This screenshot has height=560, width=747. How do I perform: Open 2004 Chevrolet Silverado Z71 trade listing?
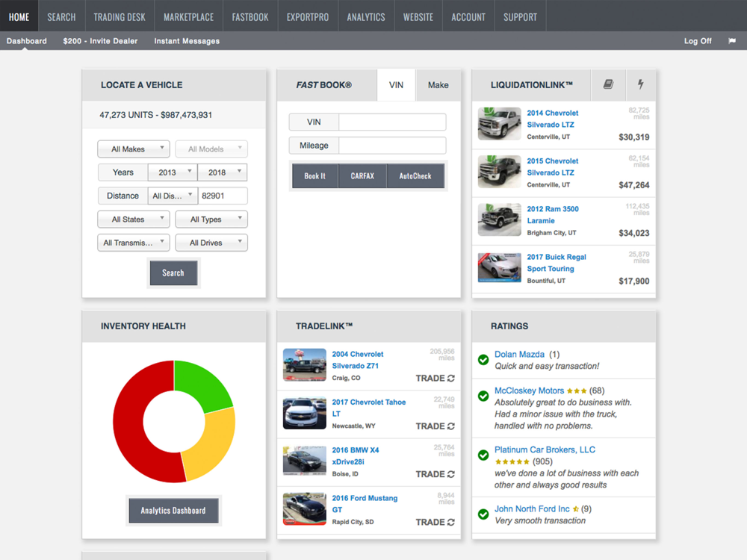click(357, 360)
